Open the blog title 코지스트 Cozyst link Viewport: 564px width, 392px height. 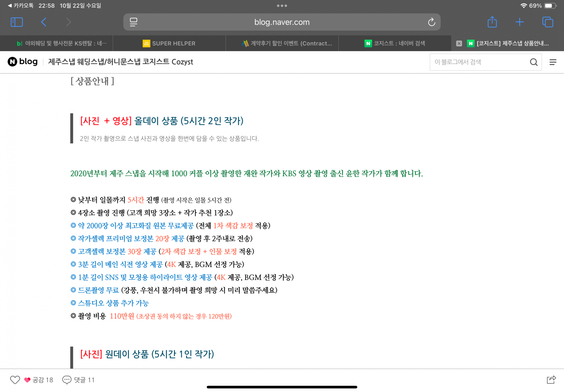pyautogui.click(x=120, y=62)
